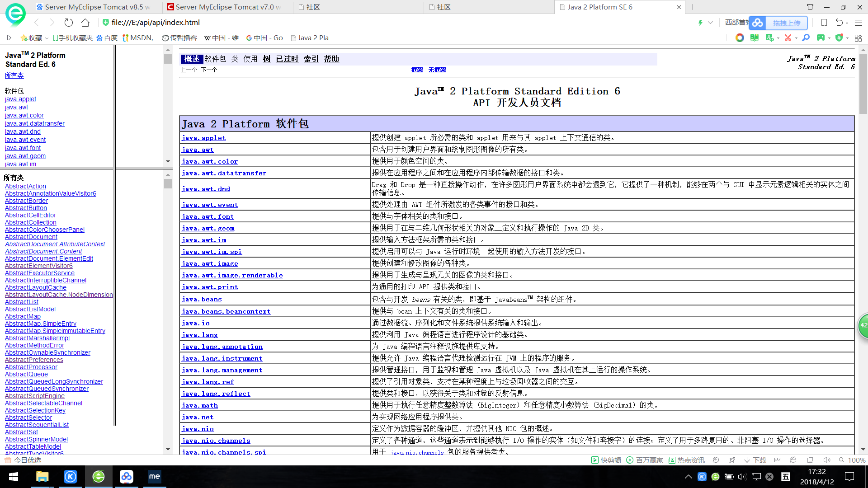Select 帮助 in the API navigation bar
This screenshot has height=488, width=868.
pos(331,59)
